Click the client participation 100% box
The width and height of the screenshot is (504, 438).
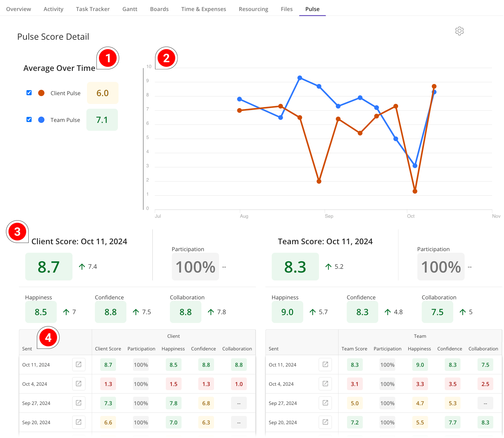195,267
